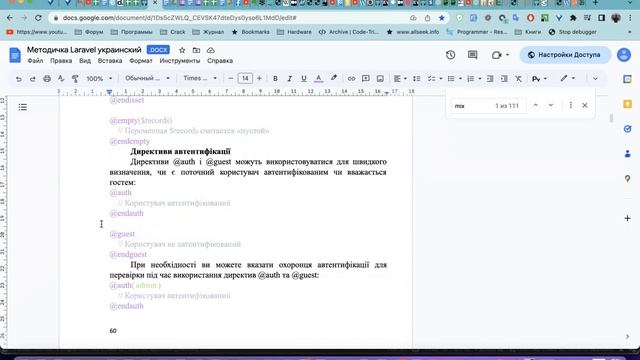Reload the page in Chrome
The height and width of the screenshot is (360, 640).
pos(38,18)
